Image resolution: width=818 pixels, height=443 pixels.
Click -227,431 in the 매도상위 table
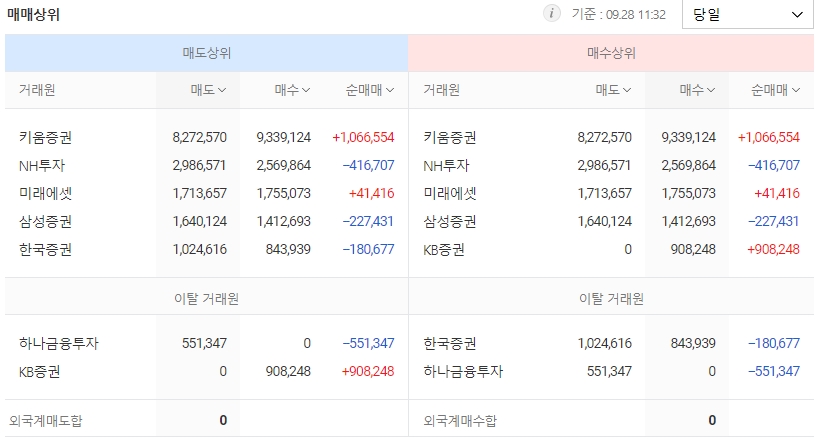368,221
